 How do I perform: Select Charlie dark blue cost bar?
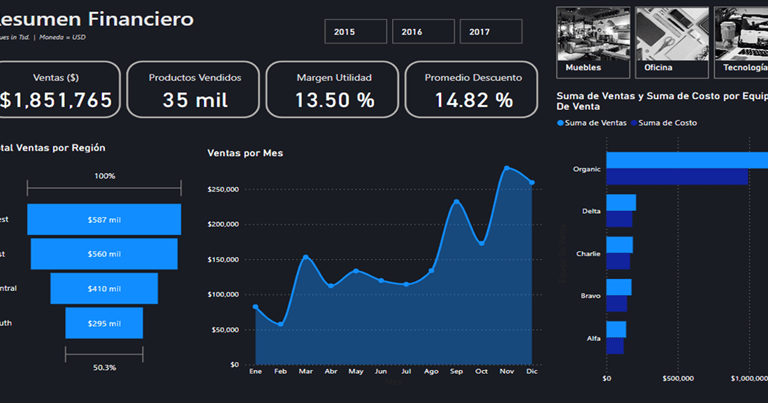point(618,261)
